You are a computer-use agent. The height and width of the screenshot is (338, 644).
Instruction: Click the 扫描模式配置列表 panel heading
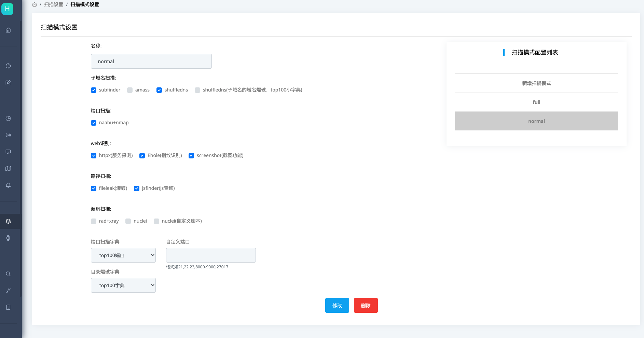pyautogui.click(x=535, y=52)
